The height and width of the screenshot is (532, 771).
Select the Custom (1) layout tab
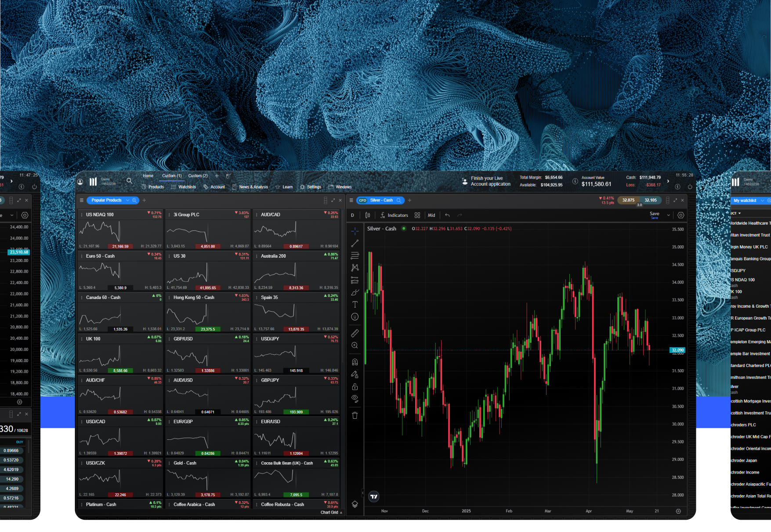(172, 176)
